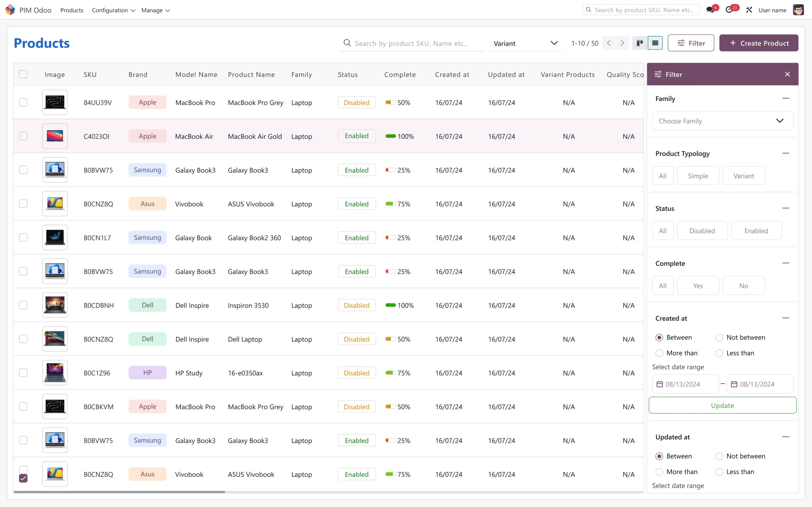Screen dimensions: 812x507
Task: Close the Filter panel with X
Action: [x=787, y=74]
